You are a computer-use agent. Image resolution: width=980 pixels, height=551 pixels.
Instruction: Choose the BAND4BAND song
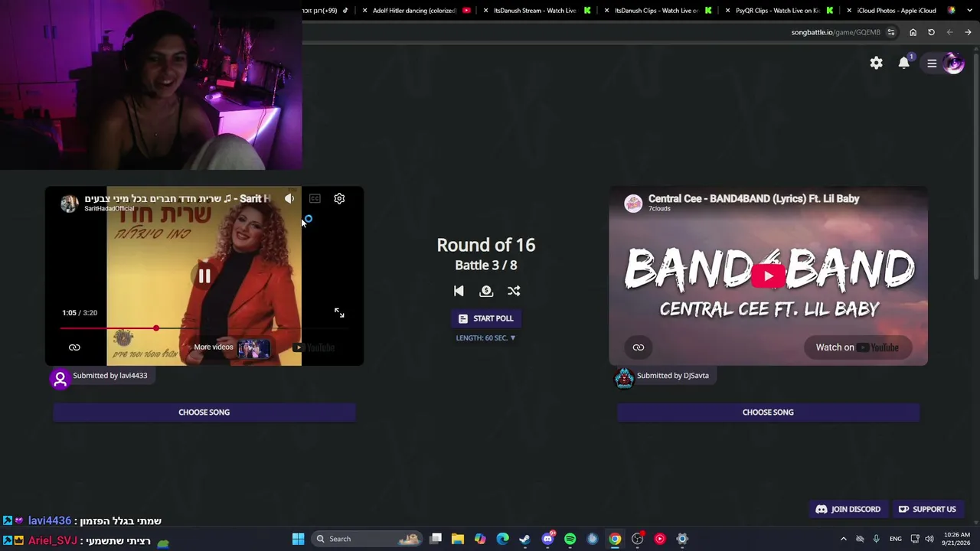coord(768,412)
